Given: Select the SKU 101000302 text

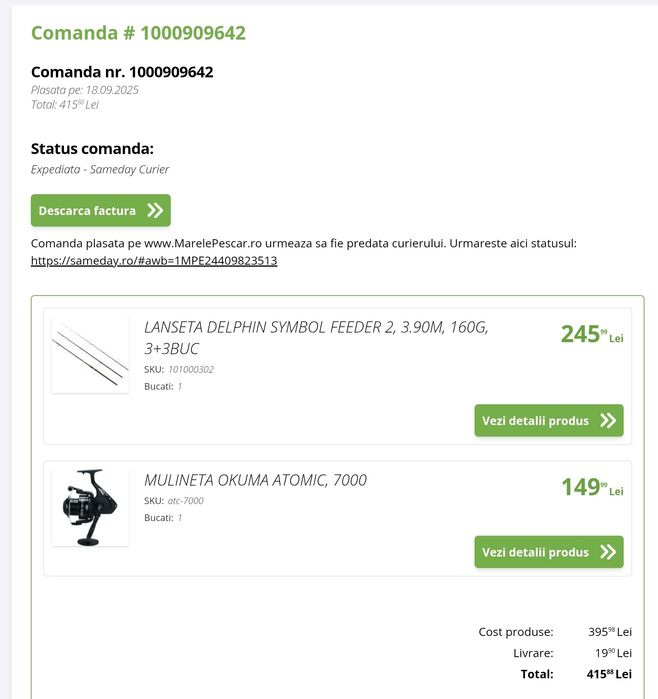Looking at the screenshot, I should tap(190, 370).
